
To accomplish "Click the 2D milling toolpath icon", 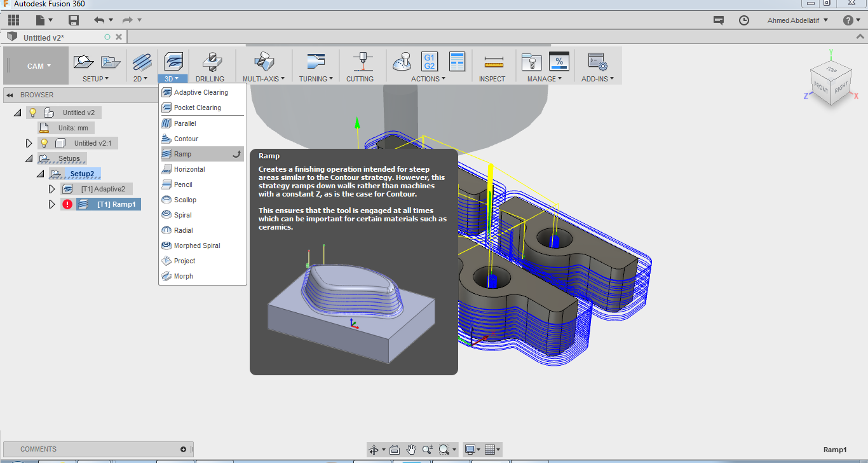I will [142, 62].
